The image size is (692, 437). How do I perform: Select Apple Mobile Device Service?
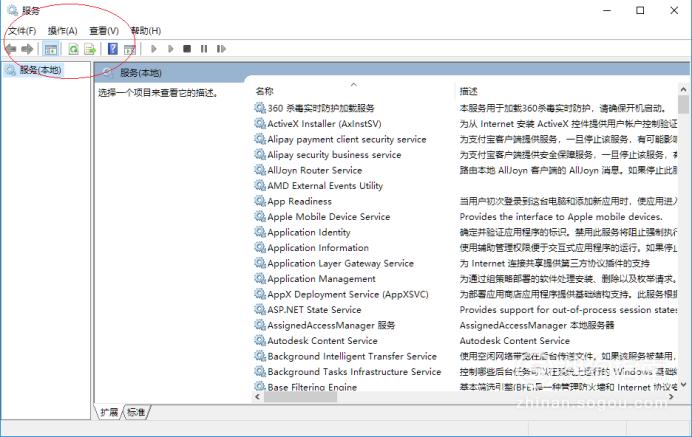329,217
